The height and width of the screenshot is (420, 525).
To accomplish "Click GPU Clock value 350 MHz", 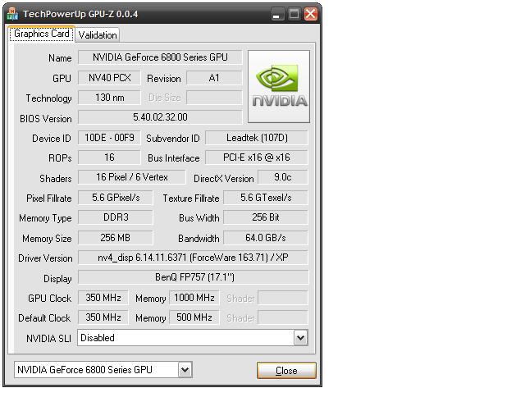I will point(103,298).
